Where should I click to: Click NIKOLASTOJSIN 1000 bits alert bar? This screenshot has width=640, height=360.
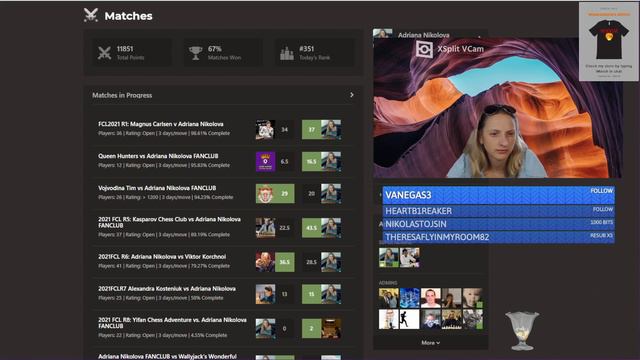[x=498, y=224]
